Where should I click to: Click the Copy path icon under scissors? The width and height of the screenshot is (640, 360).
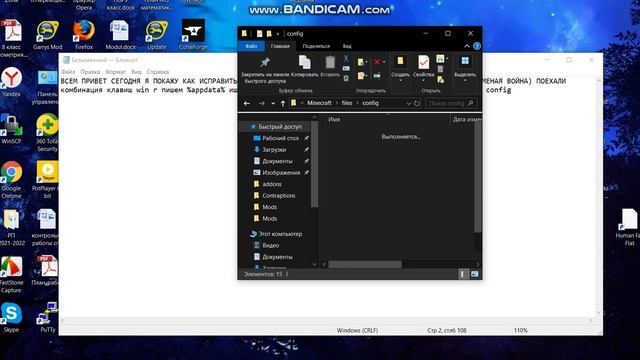(x=346, y=69)
